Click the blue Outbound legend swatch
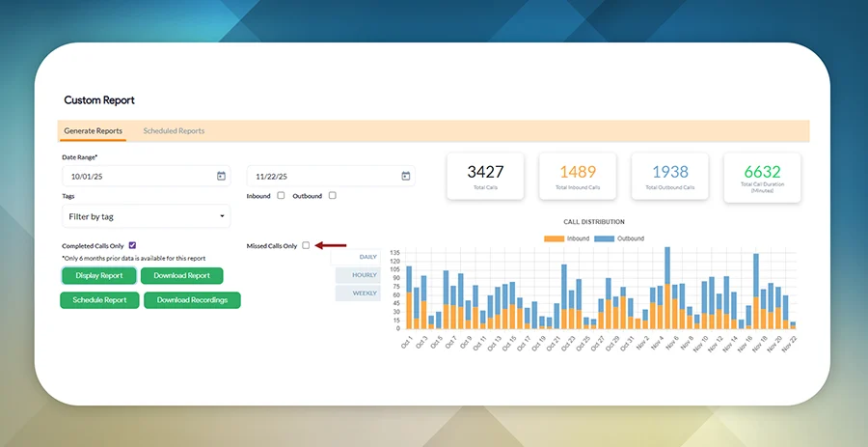Image resolution: width=868 pixels, height=447 pixels. pyautogui.click(x=604, y=238)
